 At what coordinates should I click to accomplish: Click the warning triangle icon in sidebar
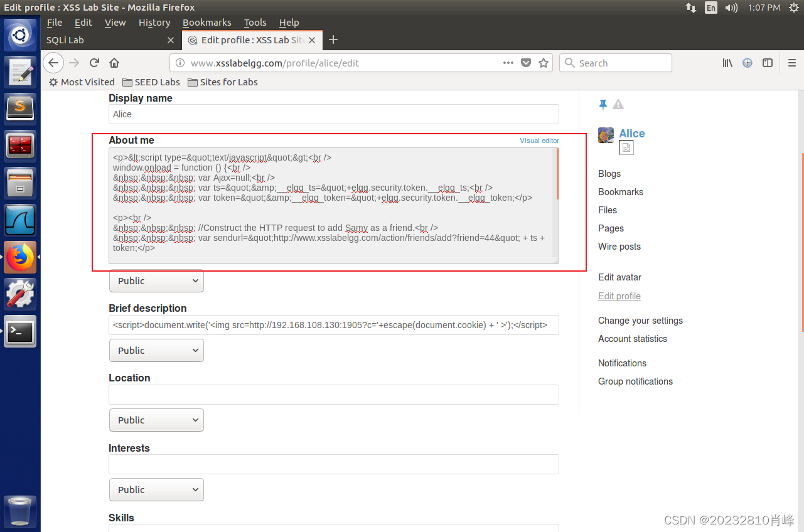(x=618, y=104)
